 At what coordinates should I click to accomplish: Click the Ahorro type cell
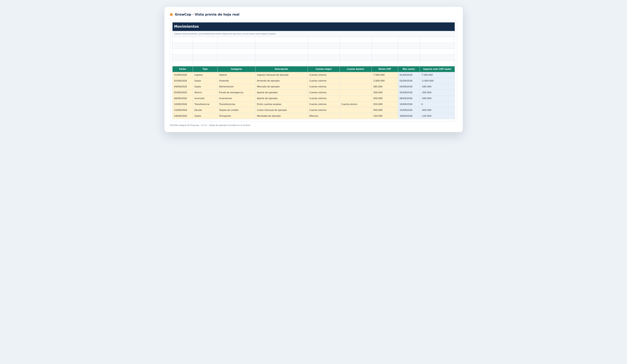click(205, 93)
